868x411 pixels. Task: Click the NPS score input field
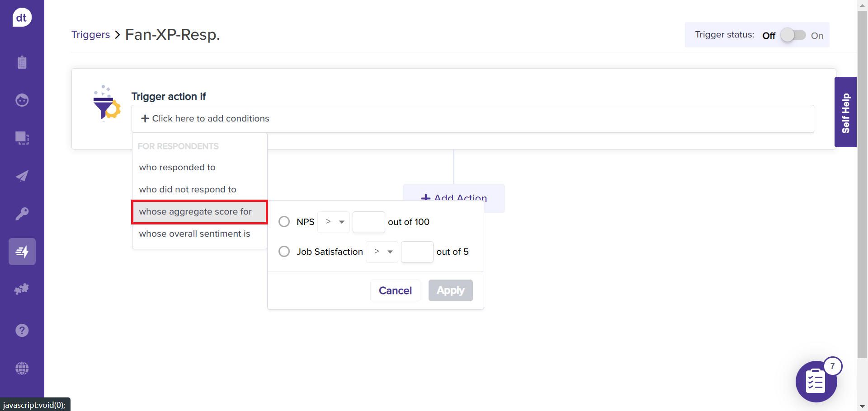(x=368, y=222)
